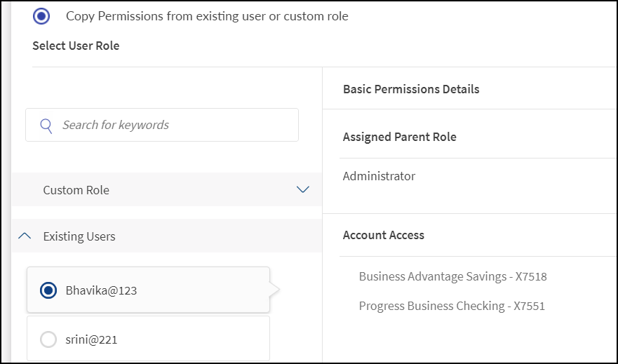Click the Existing Users section label

pos(79,236)
